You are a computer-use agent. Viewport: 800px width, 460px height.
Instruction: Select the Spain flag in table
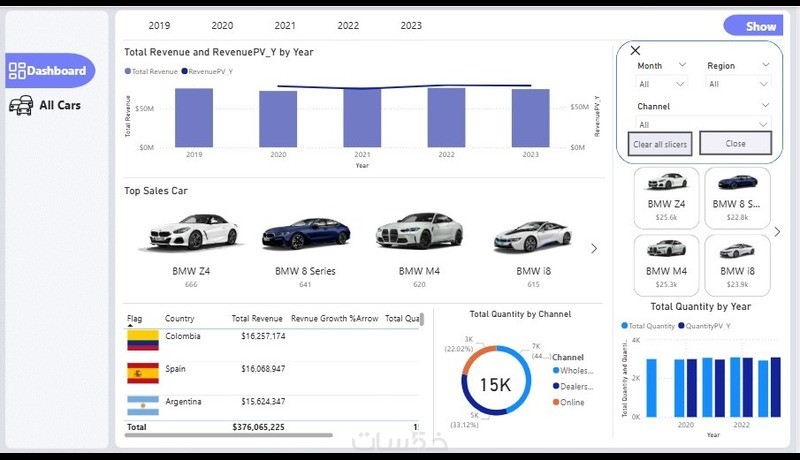pyautogui.click(x=143, y=373)
